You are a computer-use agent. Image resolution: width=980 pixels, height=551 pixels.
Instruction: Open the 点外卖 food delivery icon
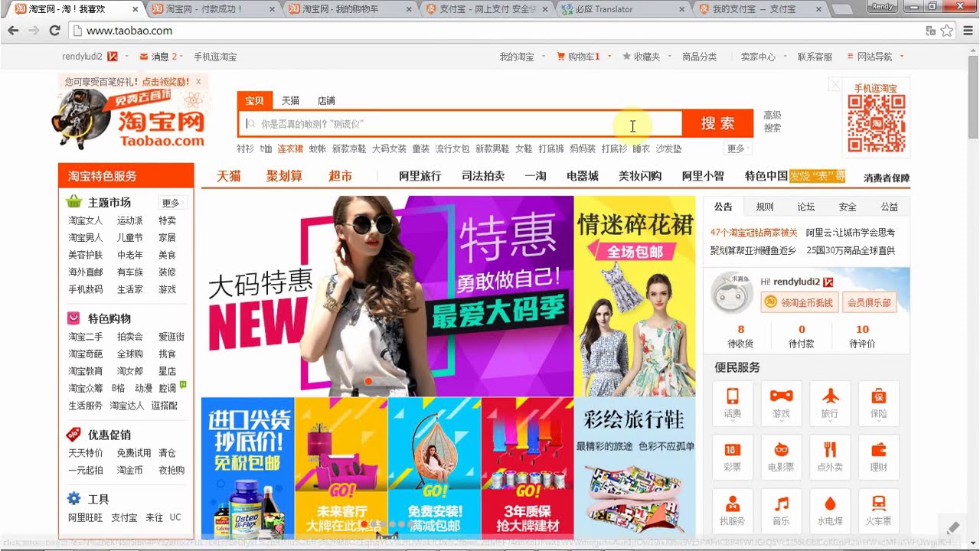830,457
